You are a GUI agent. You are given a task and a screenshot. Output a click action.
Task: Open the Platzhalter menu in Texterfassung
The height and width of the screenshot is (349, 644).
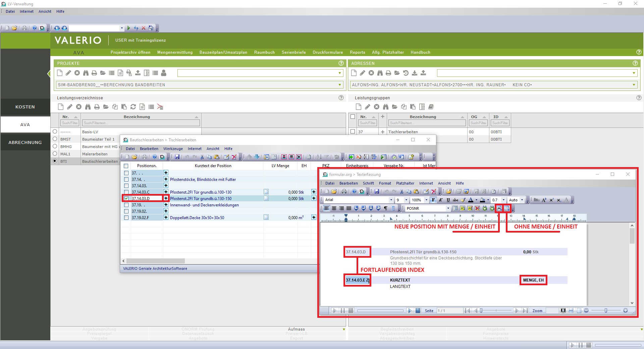(405, 183)
